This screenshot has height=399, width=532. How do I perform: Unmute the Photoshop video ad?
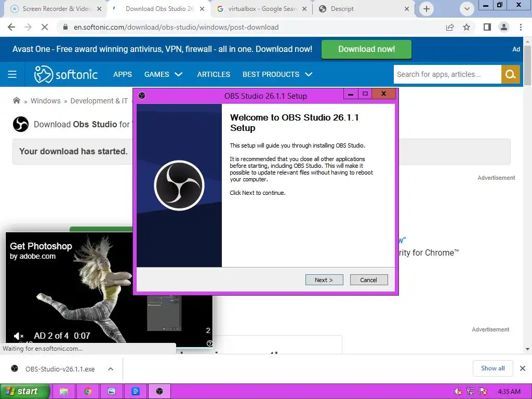click(x=18, y=336)
